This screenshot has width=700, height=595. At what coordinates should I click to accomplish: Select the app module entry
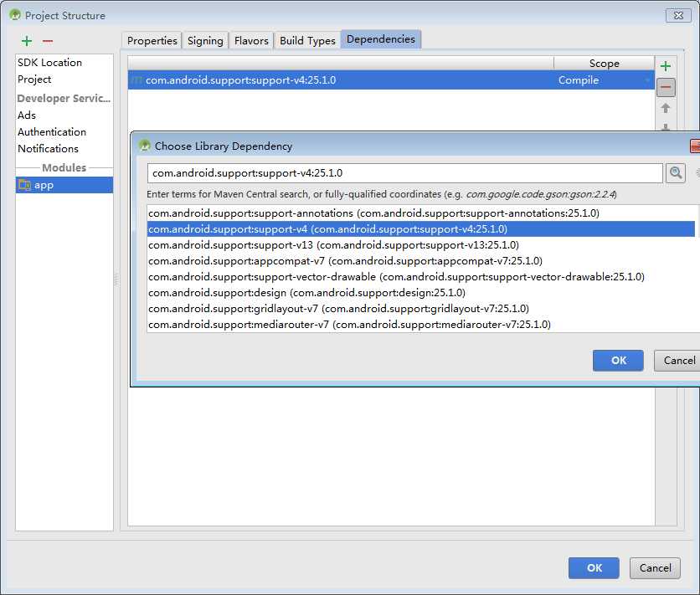64,185
